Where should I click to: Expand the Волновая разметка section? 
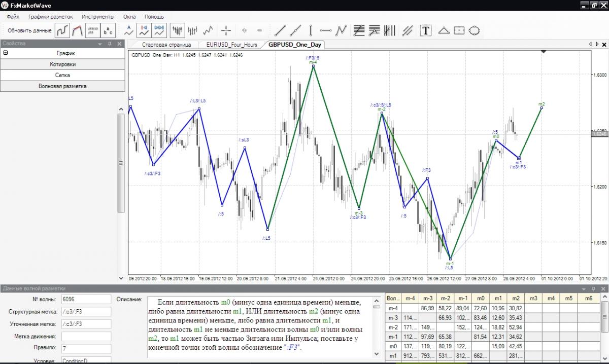coord(62,86)
